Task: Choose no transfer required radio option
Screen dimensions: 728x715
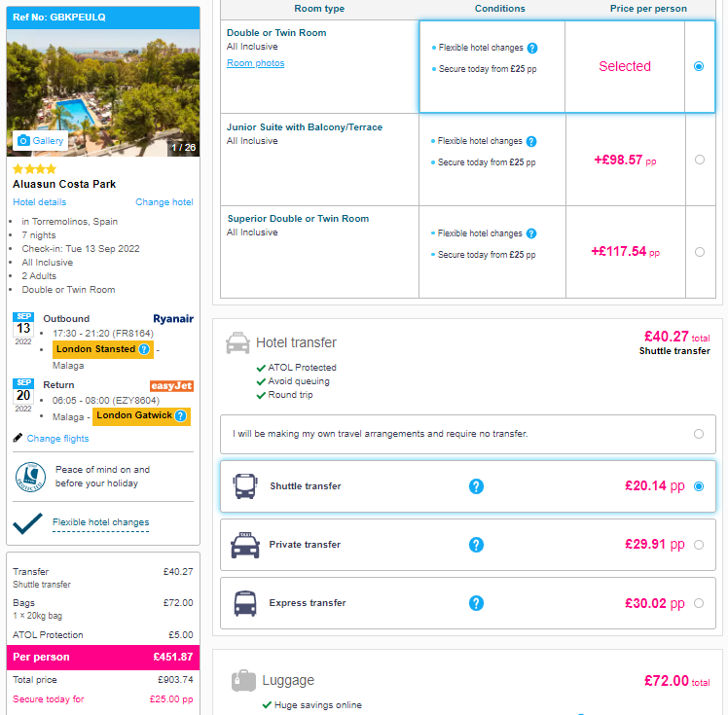Action: click(699, 434)
